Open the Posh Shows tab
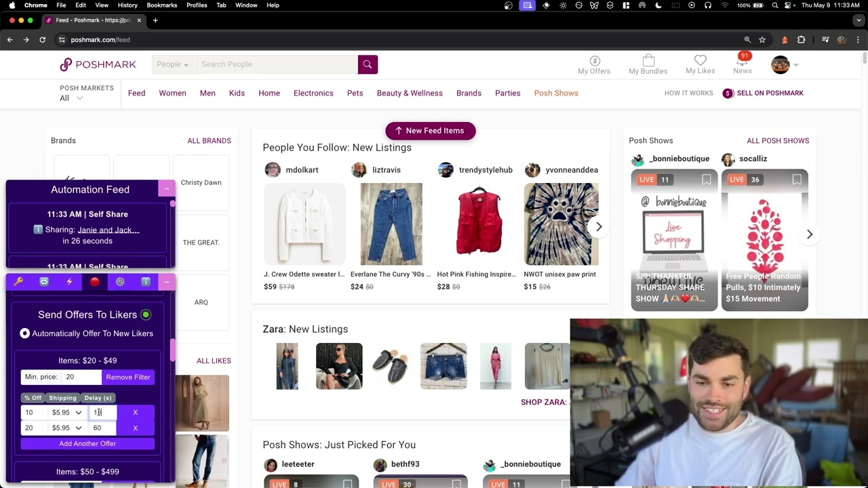 click(556, 94)
